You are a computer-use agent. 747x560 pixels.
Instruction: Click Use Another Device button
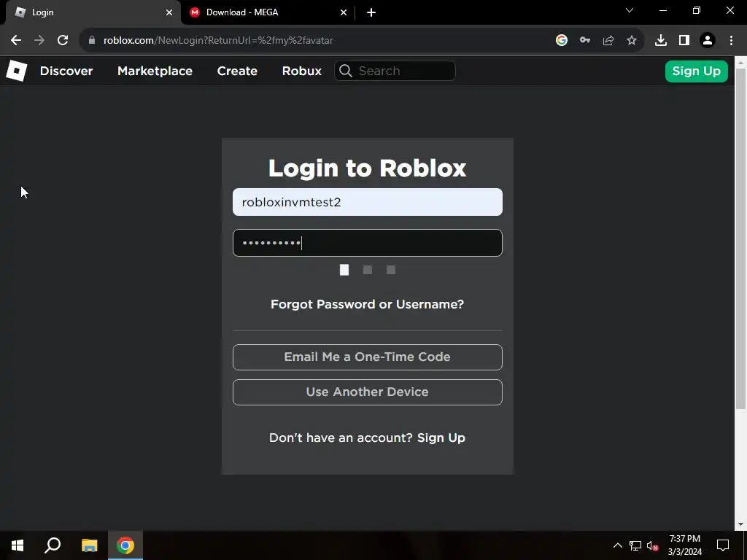368,392
